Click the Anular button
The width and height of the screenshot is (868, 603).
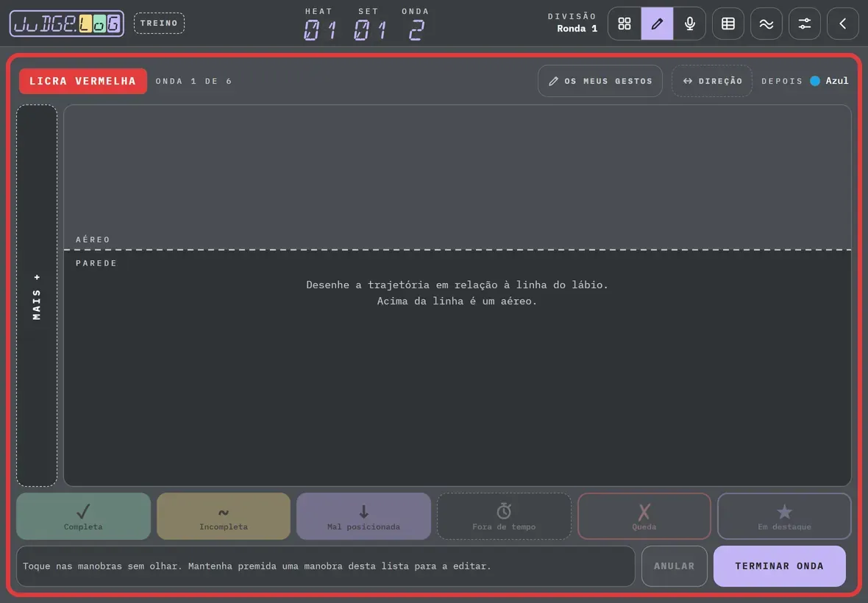[x=675, y=566]
